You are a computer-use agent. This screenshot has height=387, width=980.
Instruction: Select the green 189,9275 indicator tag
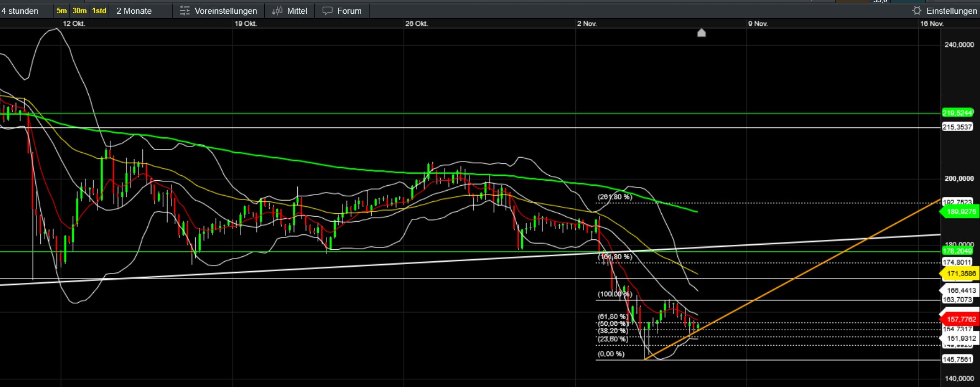(x=961, y=212)
